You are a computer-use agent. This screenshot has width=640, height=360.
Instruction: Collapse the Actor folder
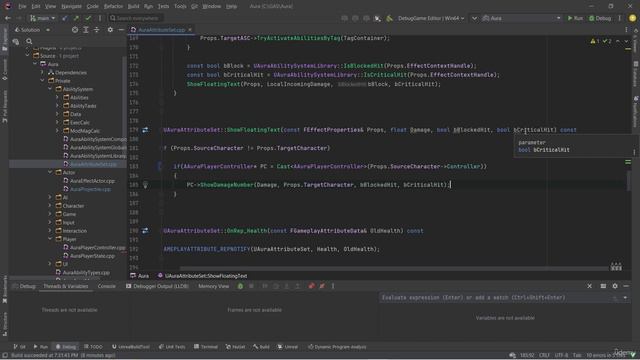click(x=51, y=172)
